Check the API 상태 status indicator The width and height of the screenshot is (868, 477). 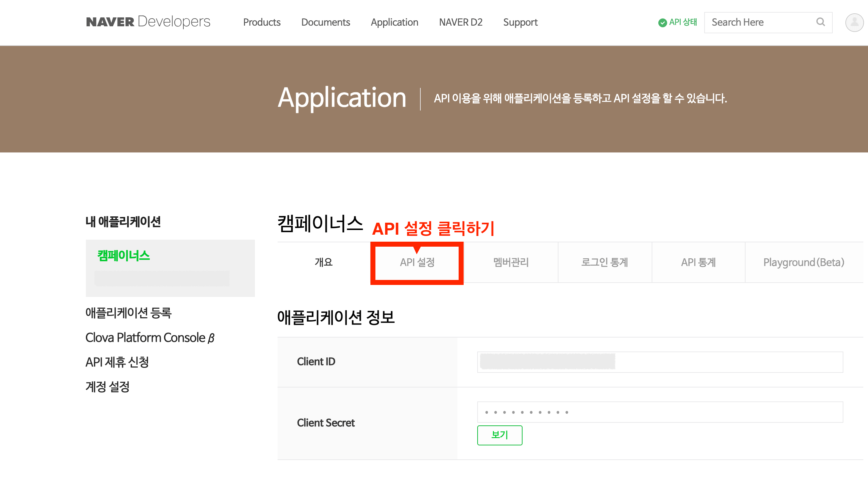pos(677,22)
